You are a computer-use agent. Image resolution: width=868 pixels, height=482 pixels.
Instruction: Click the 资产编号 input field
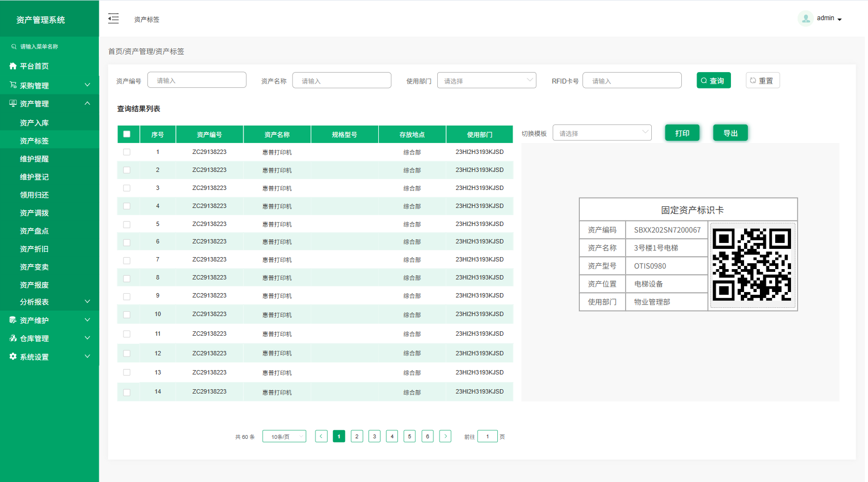pyautogui.click(x=197, y=81)
